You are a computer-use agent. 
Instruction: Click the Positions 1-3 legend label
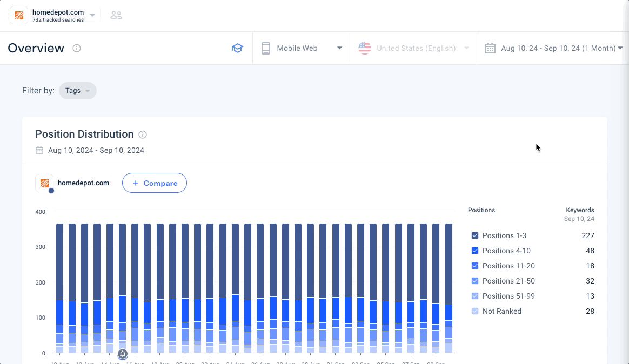[x=504, y=235]
